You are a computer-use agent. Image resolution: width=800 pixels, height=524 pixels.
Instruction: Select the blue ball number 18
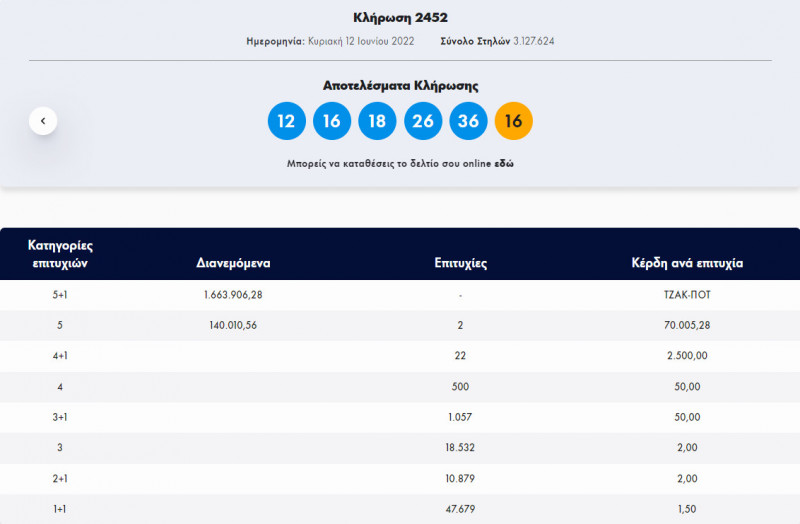tap(377, 121)
